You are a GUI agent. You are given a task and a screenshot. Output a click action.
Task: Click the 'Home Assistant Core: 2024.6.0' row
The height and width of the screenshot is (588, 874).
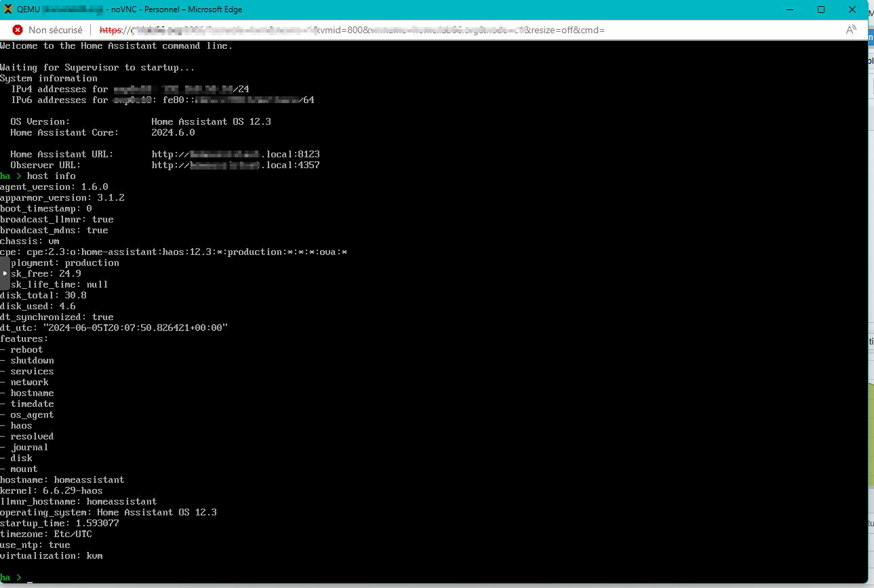[x=102, y=133]
